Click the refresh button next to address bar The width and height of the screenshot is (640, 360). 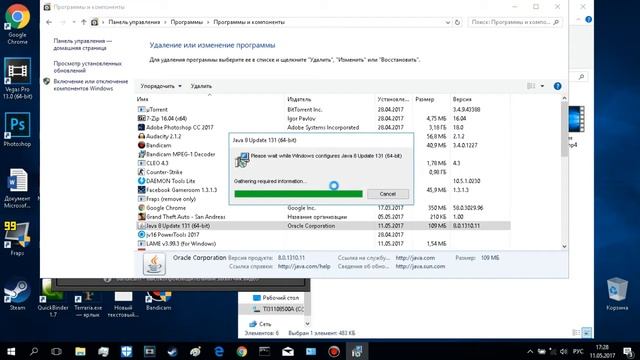point(457,22)
